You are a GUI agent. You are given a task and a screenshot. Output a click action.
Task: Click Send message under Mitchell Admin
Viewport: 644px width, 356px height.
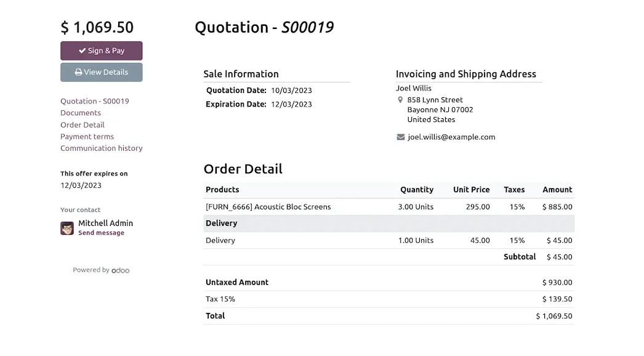click(x=101, y=233)
